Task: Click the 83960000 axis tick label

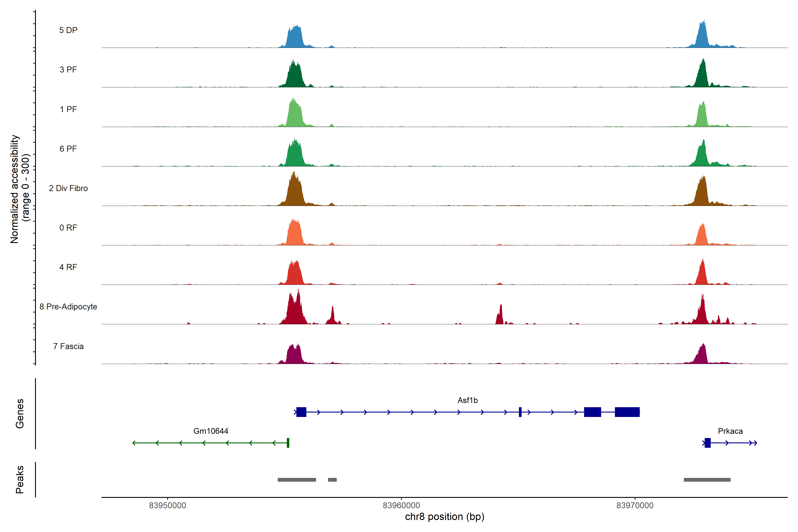Action: 401,506
